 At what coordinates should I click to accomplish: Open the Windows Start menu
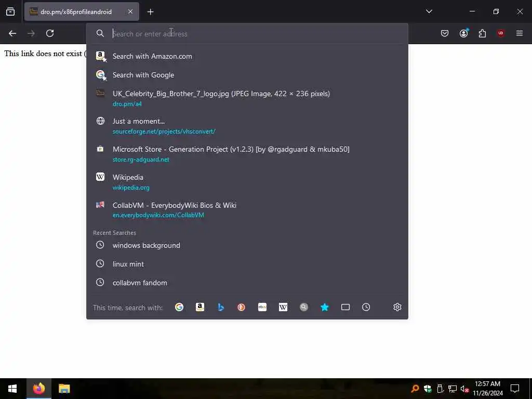pos(12,389)
